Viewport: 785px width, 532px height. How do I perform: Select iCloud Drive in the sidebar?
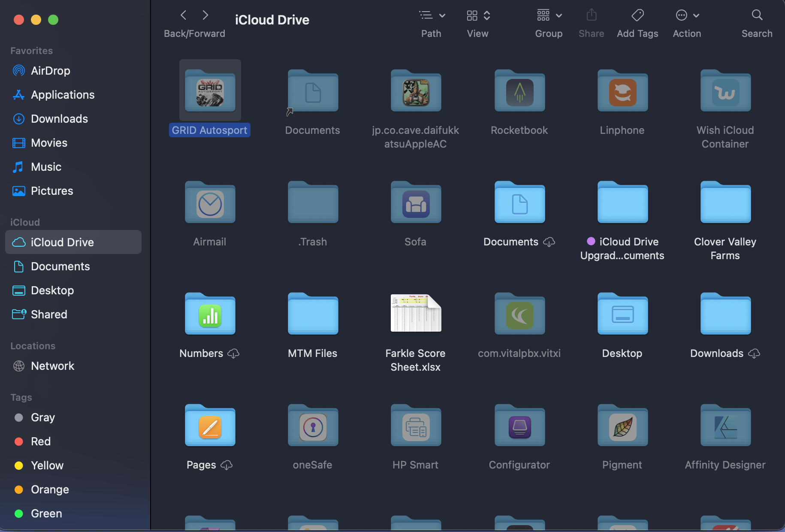[x=73, y=242]
